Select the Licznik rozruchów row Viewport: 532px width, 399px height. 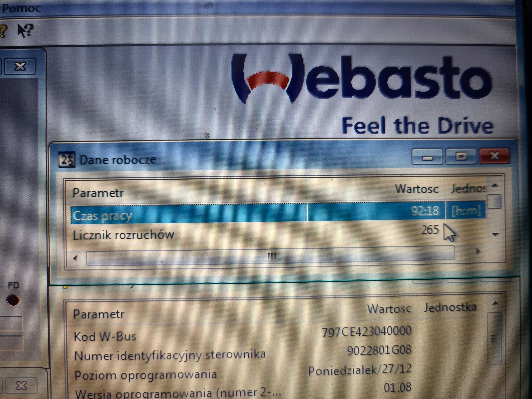point(123,235)
